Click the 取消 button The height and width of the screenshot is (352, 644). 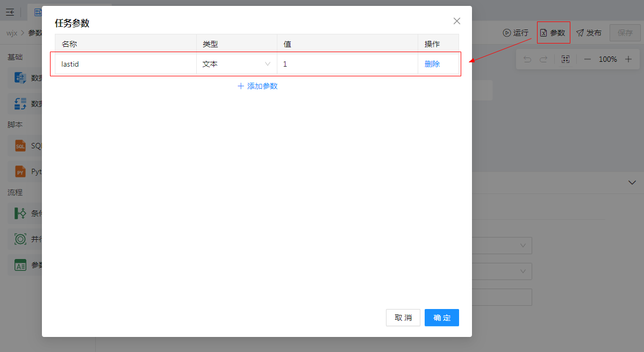pyautogui.click(x=403, y=318)
